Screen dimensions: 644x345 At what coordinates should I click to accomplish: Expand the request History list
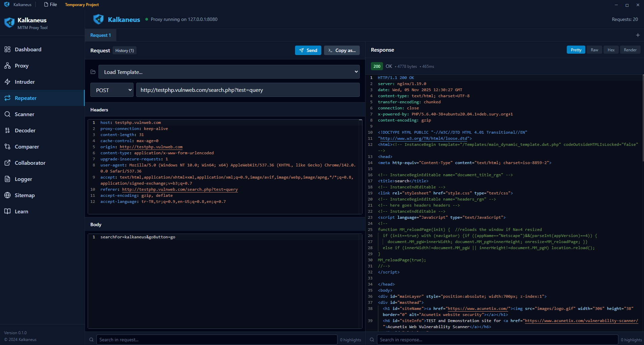click(124, 50)
